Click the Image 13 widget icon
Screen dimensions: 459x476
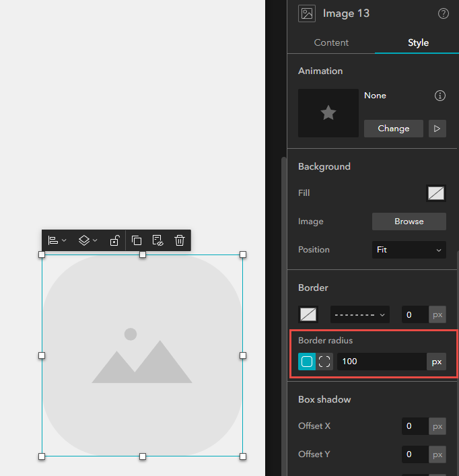coord(307,13)
